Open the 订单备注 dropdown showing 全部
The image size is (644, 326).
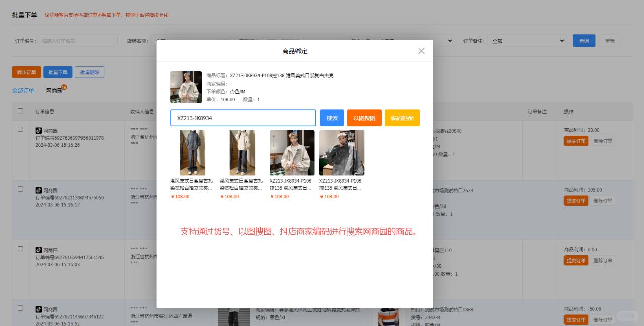tap(527, 41)
